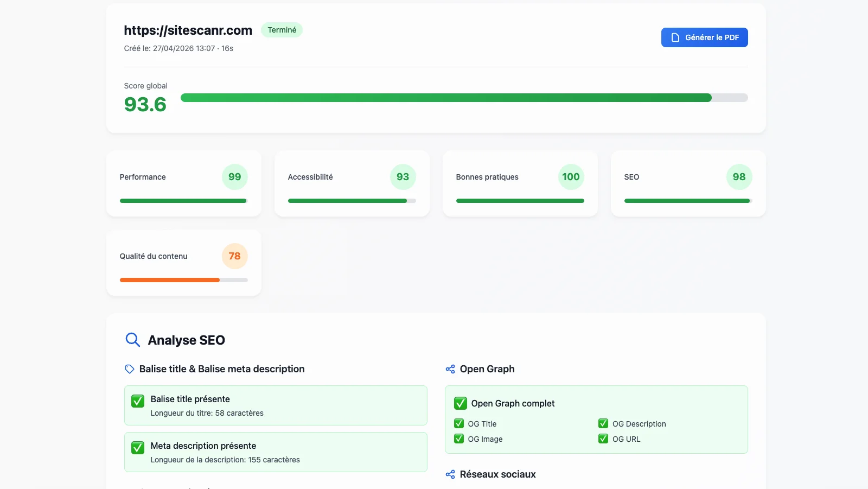Image resolution: width=868 pixels, height=489 pixels.
Task: Click the Accessibilité progress bar
Action: 352,201
